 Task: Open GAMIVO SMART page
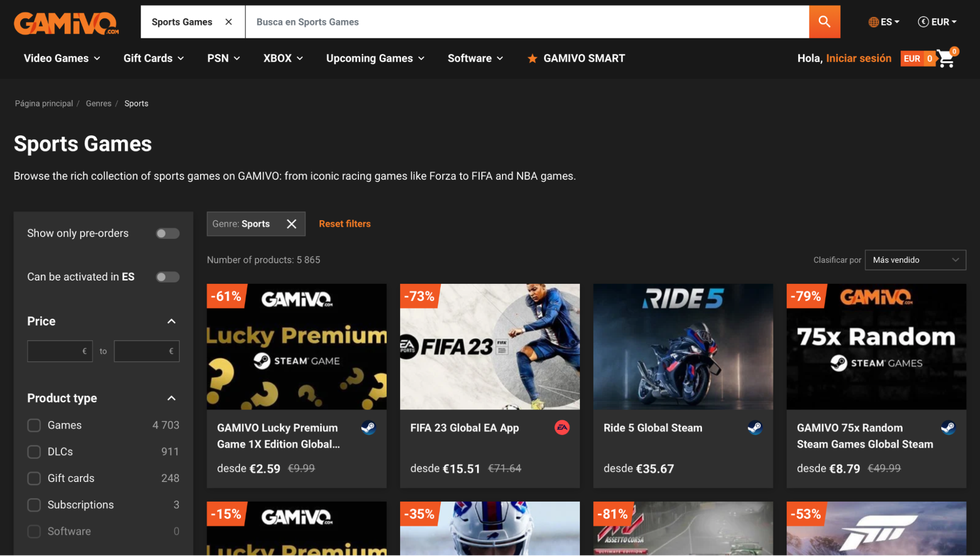click(x=584, y=58)
